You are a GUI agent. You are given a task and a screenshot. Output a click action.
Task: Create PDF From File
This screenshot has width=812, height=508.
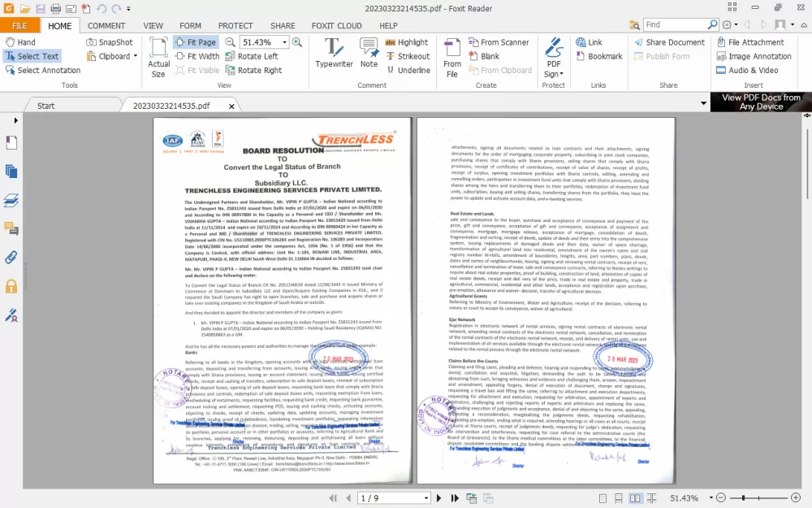click(x=452, y=58)
